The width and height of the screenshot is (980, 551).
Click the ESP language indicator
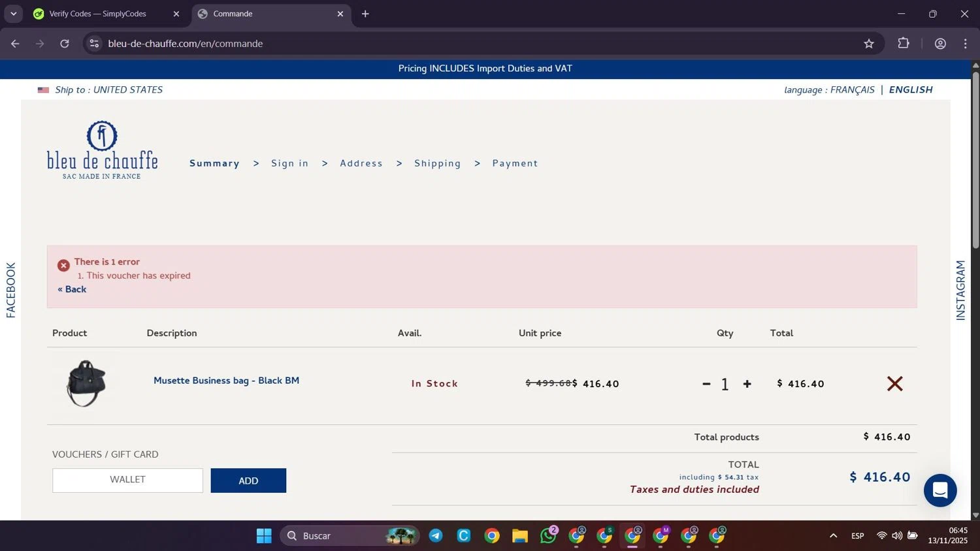pos(858,536)
